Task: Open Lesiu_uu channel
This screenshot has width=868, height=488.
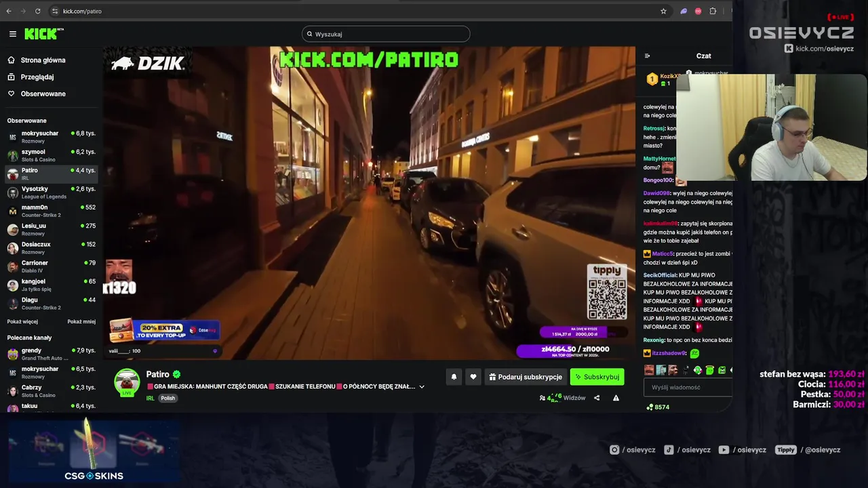Action: coord(52,229)
